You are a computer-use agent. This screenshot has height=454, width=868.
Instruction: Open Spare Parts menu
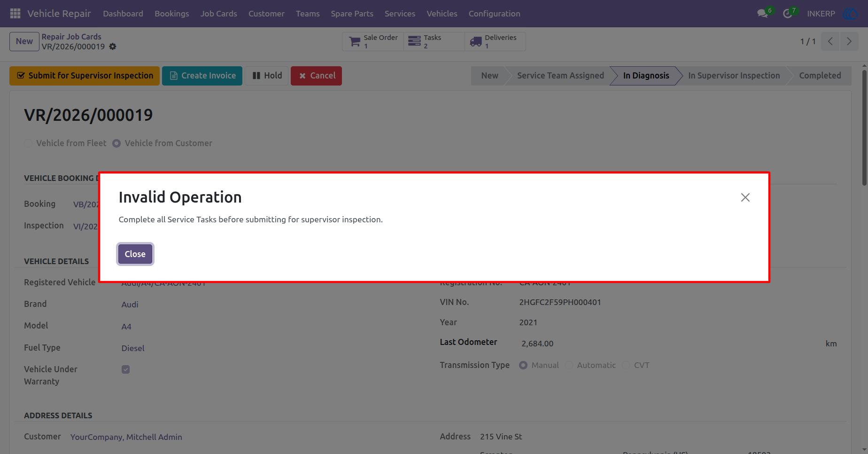pos(352,14)
